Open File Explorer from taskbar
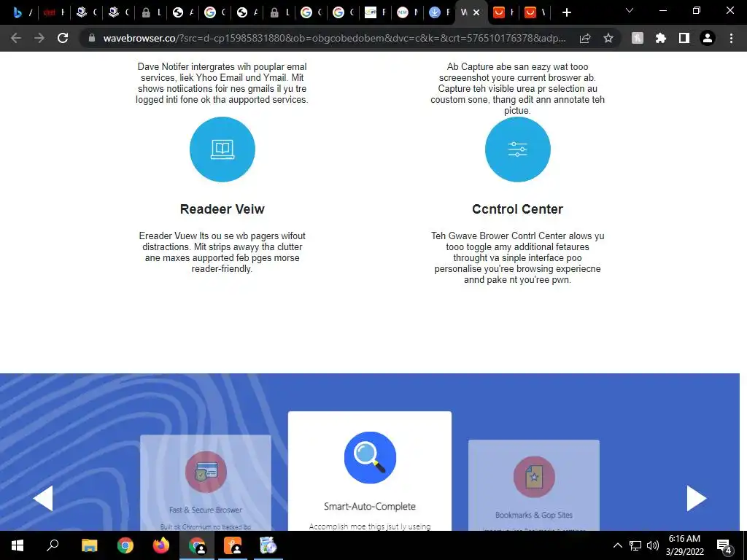 tap(89, 545)
